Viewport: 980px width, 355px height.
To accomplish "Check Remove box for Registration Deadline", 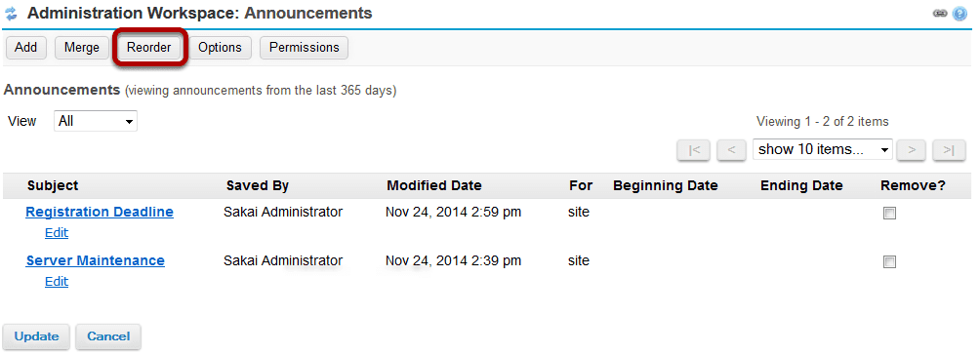I will click(x=889, y=214).
